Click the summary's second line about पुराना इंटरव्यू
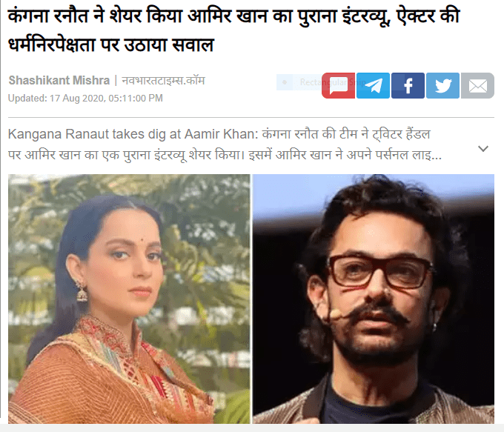 point(225,155)
